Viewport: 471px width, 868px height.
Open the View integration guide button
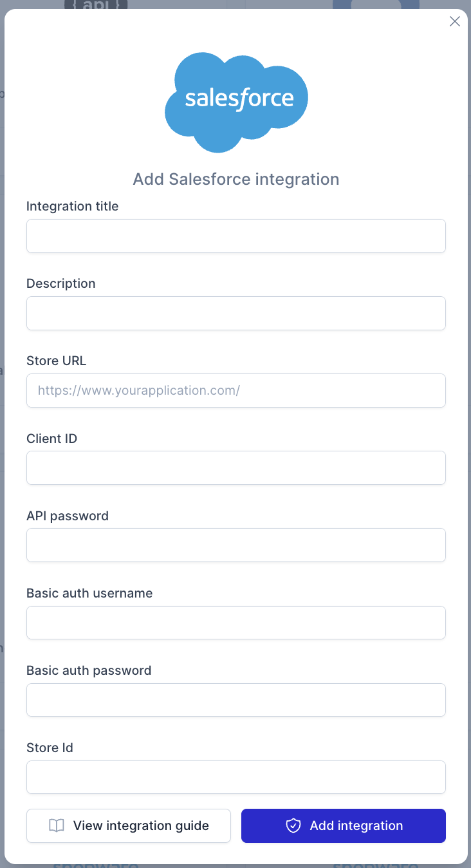coord(129,826)
